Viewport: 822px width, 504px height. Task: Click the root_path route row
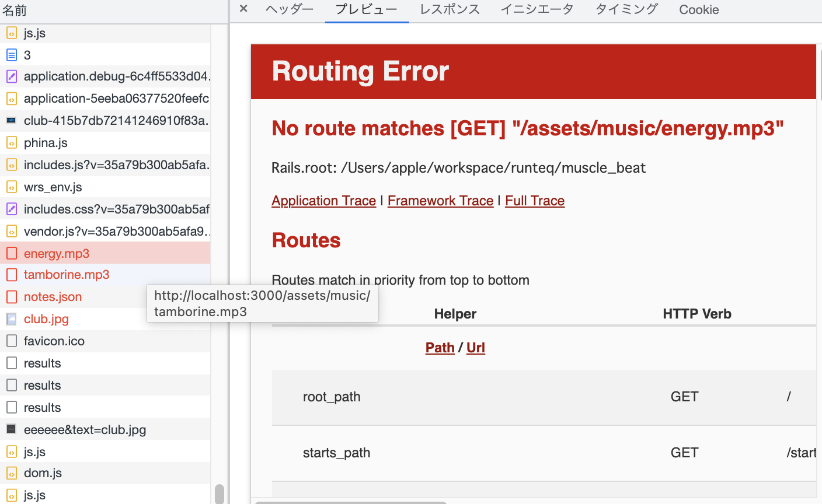[x=544, y=397]
